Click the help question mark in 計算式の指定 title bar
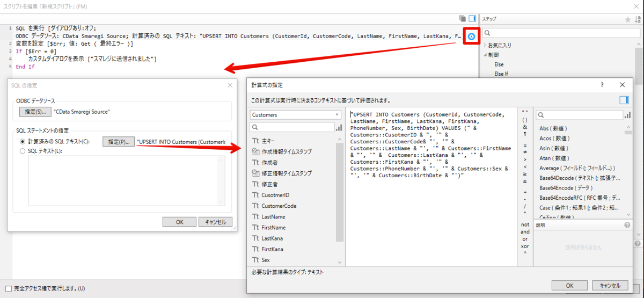 602,85
